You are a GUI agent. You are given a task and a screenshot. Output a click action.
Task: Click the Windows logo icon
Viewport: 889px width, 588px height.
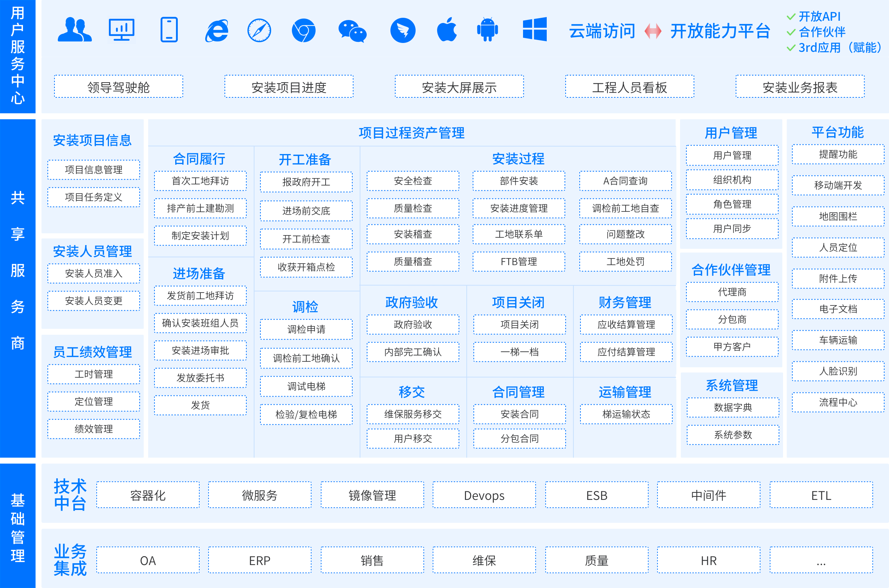(x=535, y=29)
